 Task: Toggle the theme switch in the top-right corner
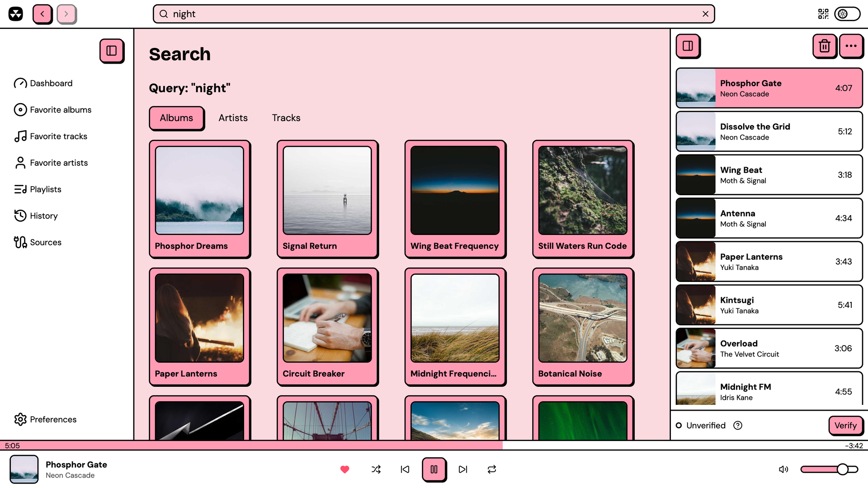tap(847, 14)
